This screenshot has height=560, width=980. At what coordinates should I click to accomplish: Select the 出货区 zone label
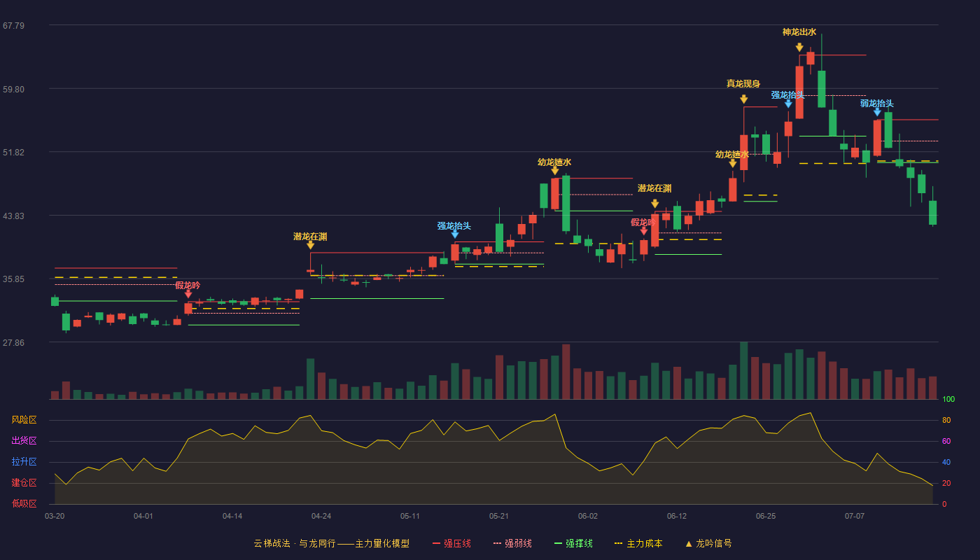[x=24, y=441]
